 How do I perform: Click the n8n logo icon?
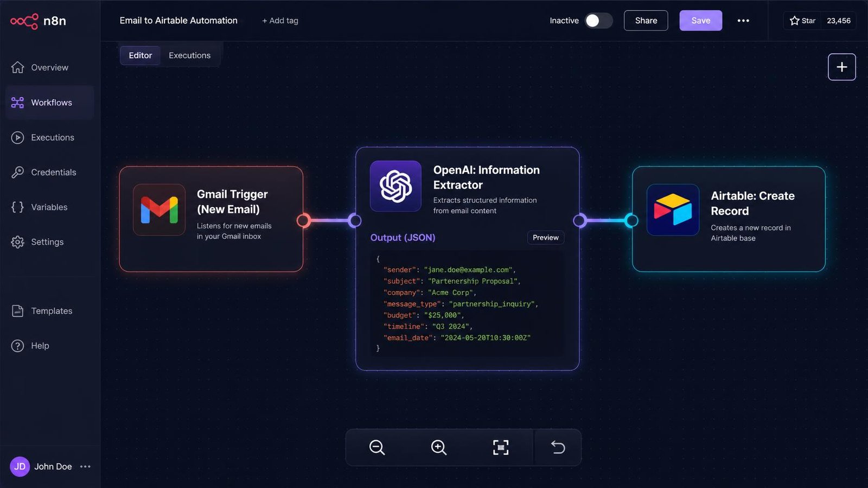[x=24, y=21]
